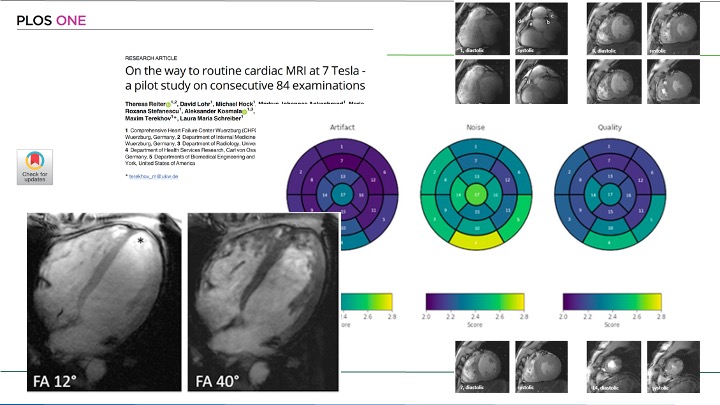Click the Artifact chart title
Viewport: 720px width, 405px height.
click(343, 129)
